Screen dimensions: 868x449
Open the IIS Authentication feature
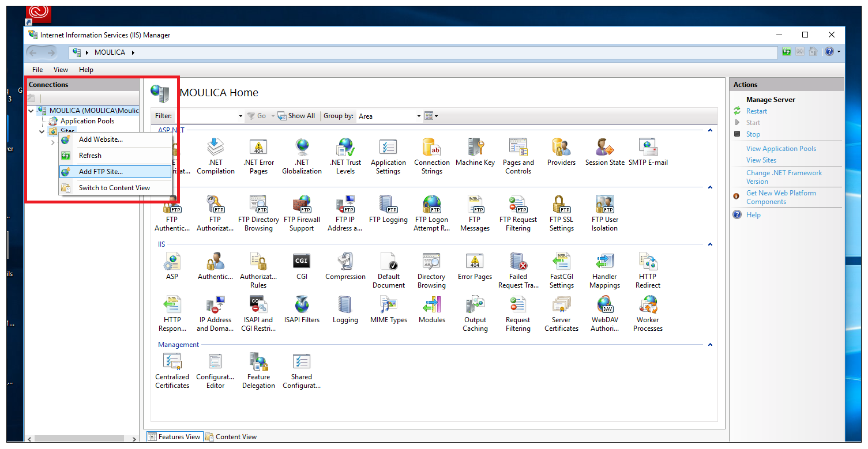pyautogui.click(x=215, y=266)
